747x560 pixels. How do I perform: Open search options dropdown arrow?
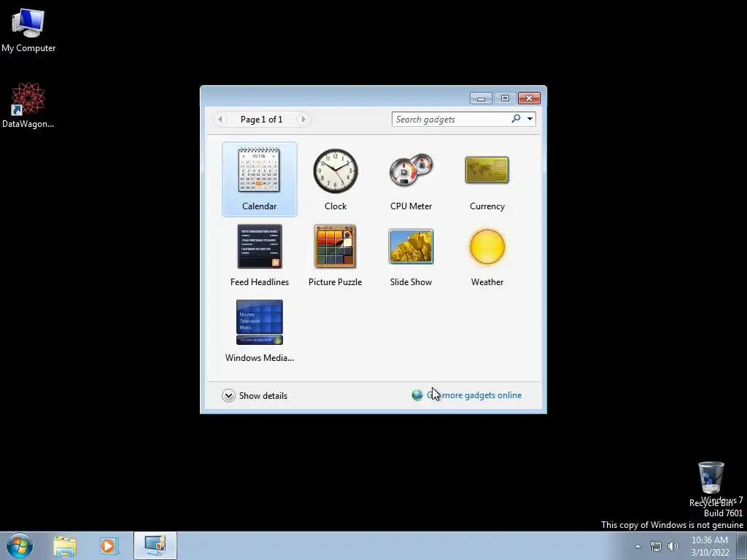[530, 119]
